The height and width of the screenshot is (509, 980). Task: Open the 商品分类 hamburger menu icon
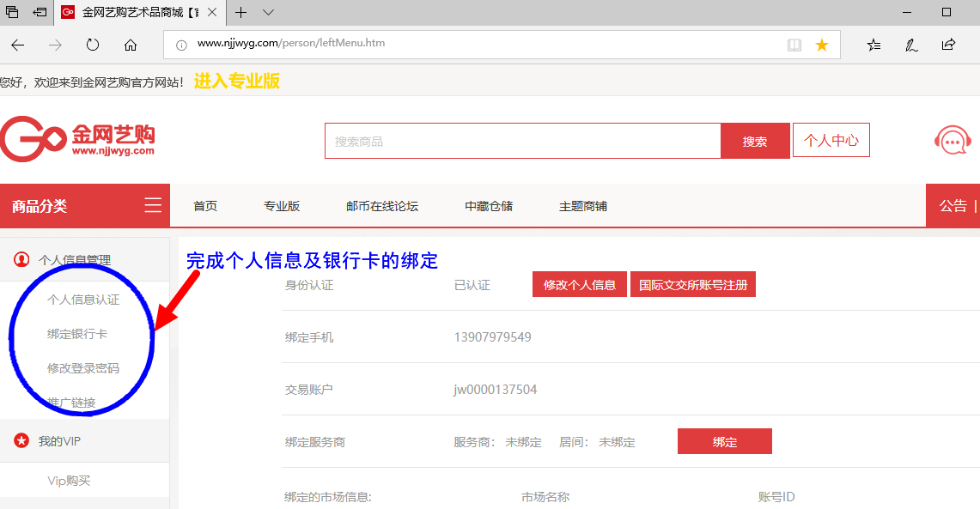pyautogui.click(x=153, y=205)
